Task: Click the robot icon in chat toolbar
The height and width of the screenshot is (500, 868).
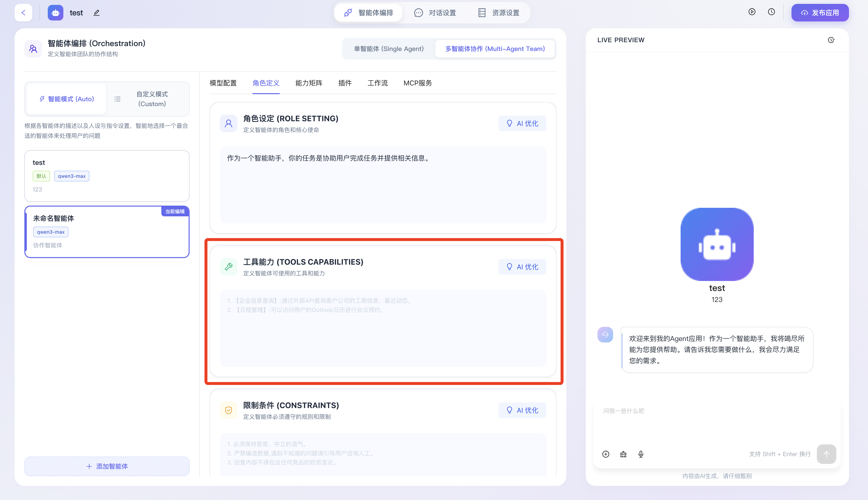Action: click(x=623, y=454)
